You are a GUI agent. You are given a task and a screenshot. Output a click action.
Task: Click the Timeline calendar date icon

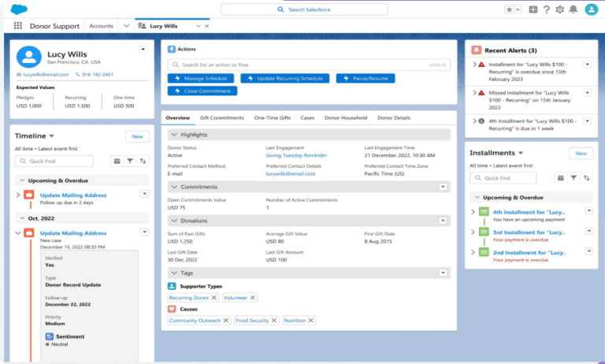pos(117,161)
